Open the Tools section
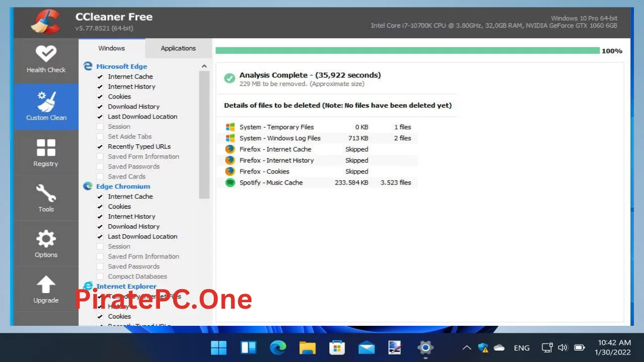The height and width of the screenshot is (362, 644). [x=46, y=198]
